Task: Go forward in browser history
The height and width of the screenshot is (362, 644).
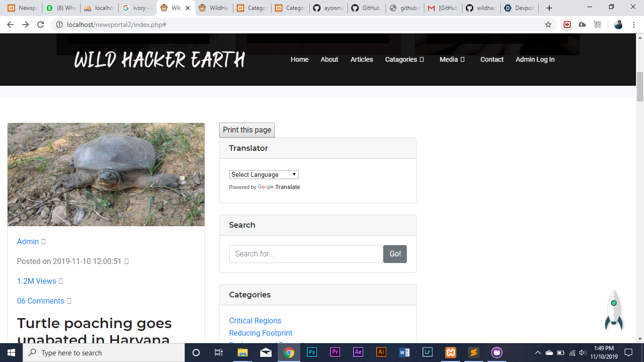Action: click(x=25, y=25)
